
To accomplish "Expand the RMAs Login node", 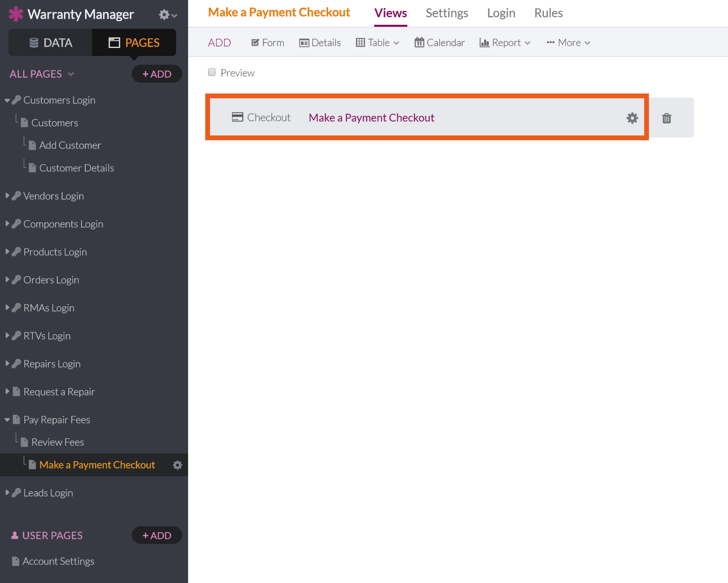I will pyautogui.click(x=7, y=308).
